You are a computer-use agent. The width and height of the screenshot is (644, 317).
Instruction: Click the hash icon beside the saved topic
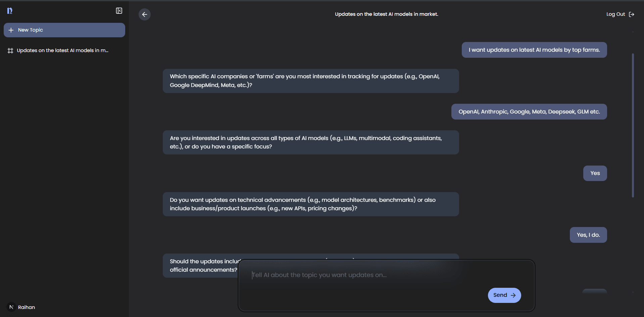click(x=10, y=51)
